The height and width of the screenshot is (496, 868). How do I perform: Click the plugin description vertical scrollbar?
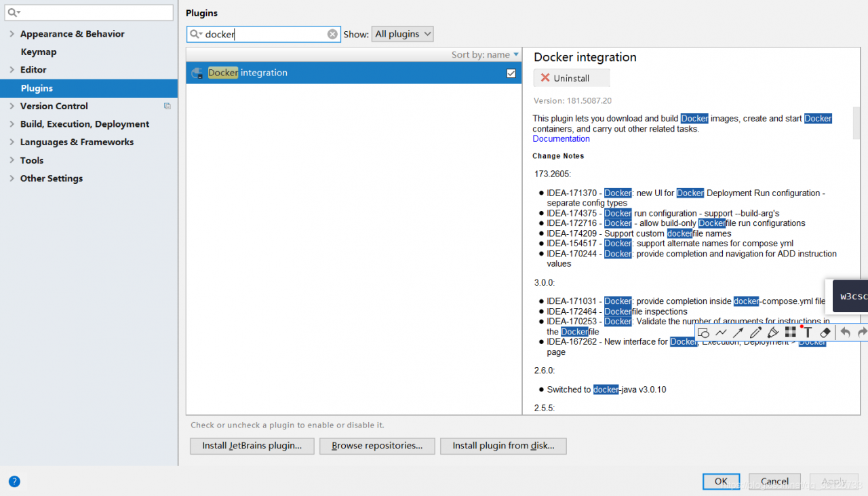(857, 123)
